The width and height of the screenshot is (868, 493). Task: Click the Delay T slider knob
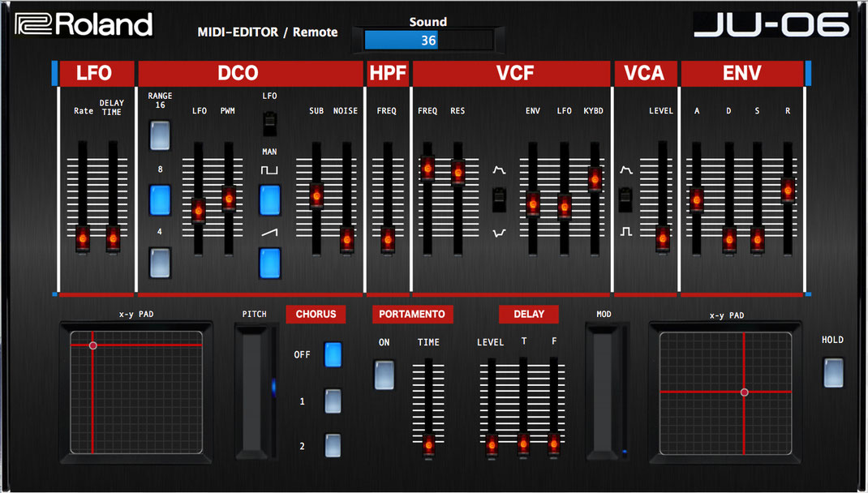point(523,446)
